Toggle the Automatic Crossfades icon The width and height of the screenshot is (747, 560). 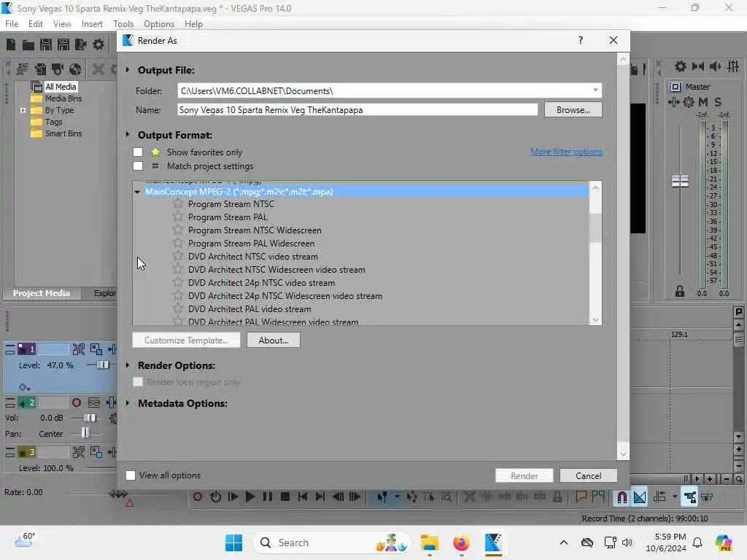pos(639,497)
